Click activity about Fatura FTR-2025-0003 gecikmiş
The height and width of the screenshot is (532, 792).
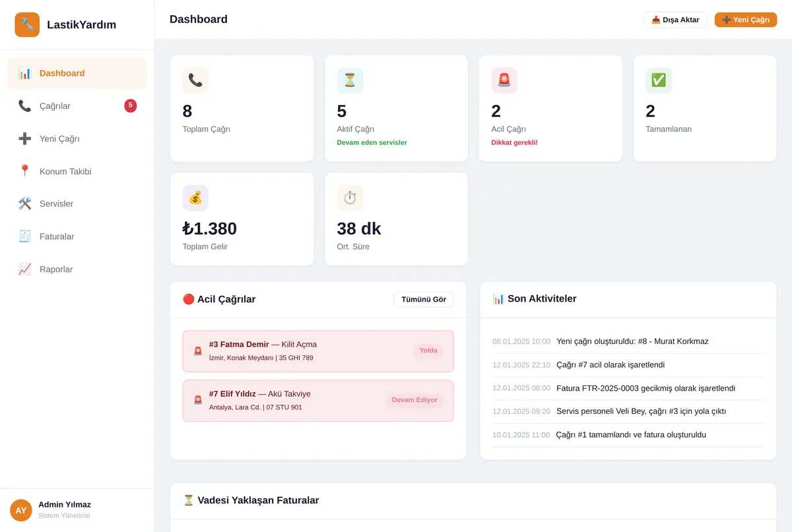pos(645,388)
